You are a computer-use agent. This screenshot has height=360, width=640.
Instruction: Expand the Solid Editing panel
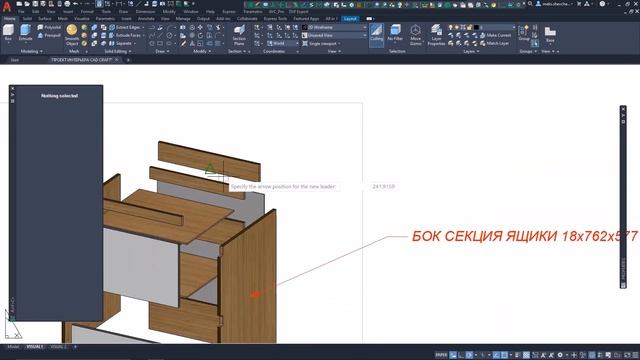tap(118, 51)
